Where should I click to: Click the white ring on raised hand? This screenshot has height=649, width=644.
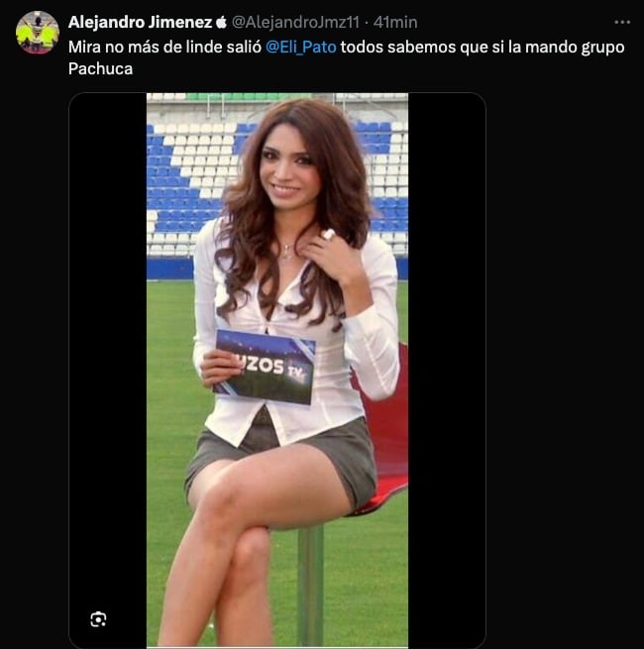point(329,235)
